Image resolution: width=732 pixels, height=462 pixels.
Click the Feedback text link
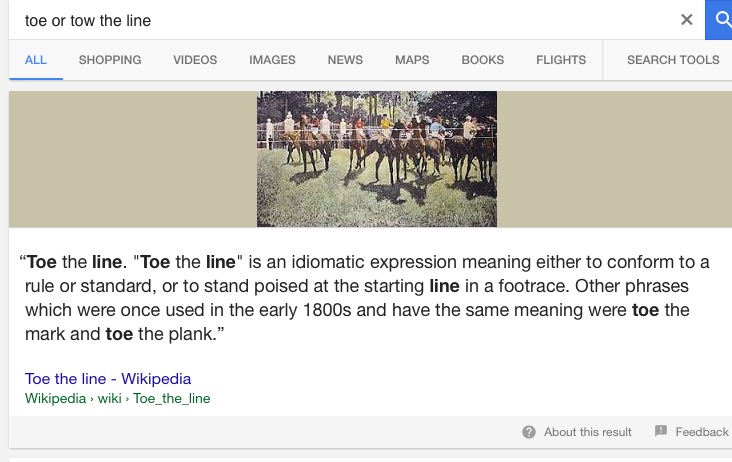702,432
